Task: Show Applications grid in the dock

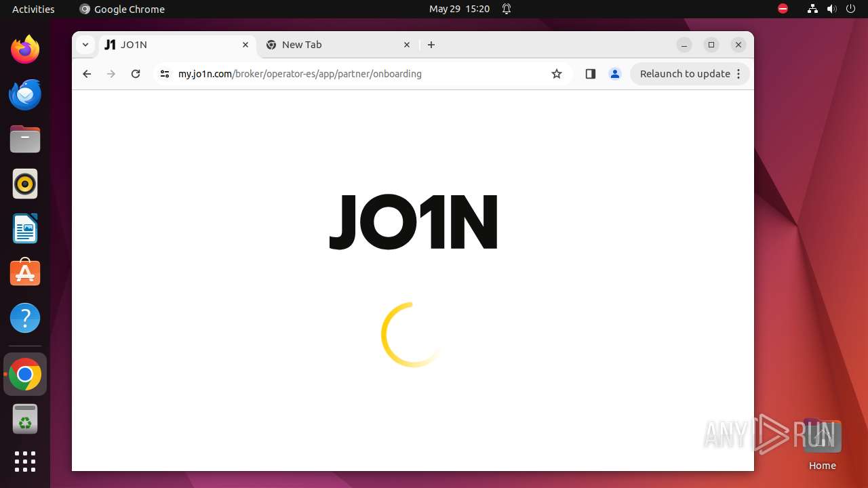Action: point(25,462)
